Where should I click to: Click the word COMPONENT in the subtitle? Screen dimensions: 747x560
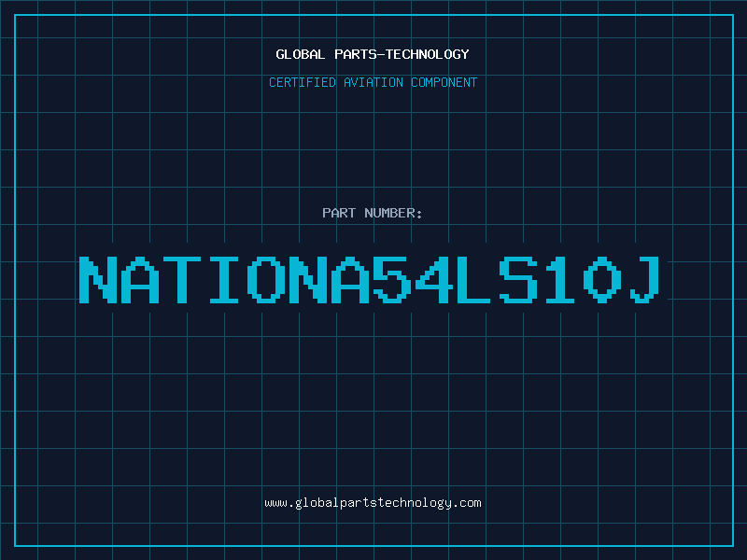tap(443, 82)
